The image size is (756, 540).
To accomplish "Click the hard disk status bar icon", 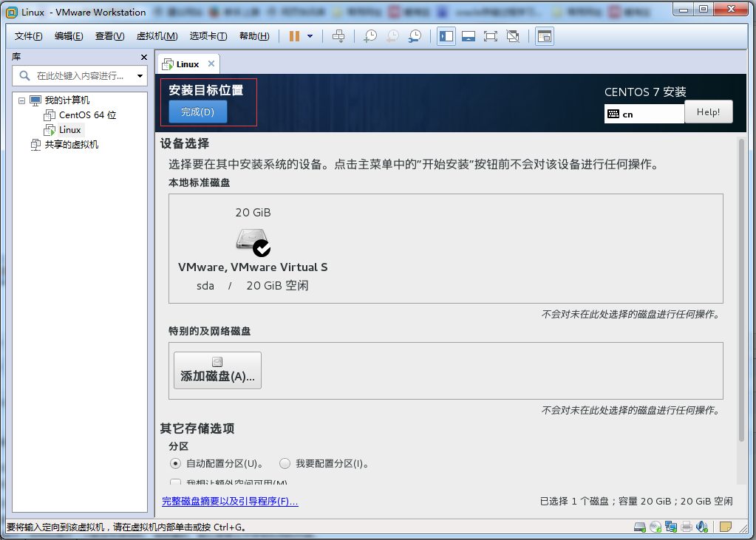I will tap(640, 527).
